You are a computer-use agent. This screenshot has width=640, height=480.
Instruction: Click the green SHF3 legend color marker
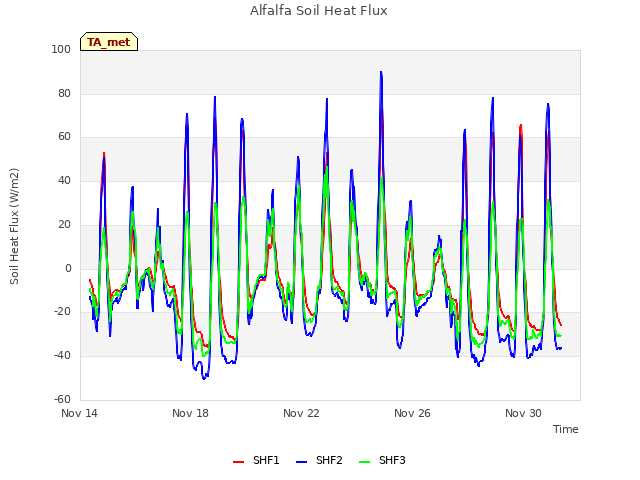click(x=364, y=462)
